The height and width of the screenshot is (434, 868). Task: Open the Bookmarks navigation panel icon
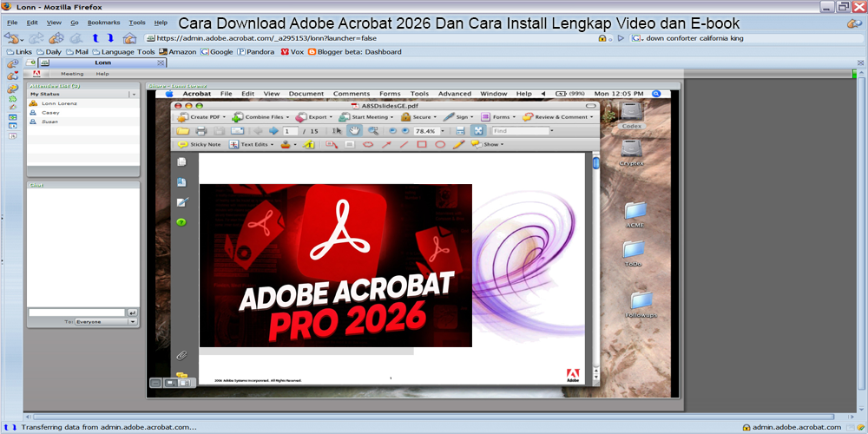coord(181,182)
